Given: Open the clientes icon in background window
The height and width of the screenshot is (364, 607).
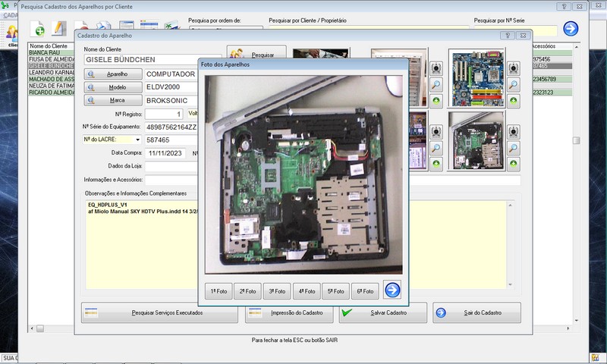Looking at the screenshot, I should (x=12, y=36).
